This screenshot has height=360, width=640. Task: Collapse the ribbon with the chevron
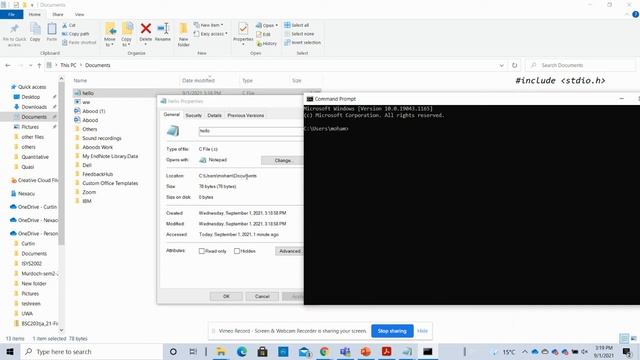(x=627, y=14)
